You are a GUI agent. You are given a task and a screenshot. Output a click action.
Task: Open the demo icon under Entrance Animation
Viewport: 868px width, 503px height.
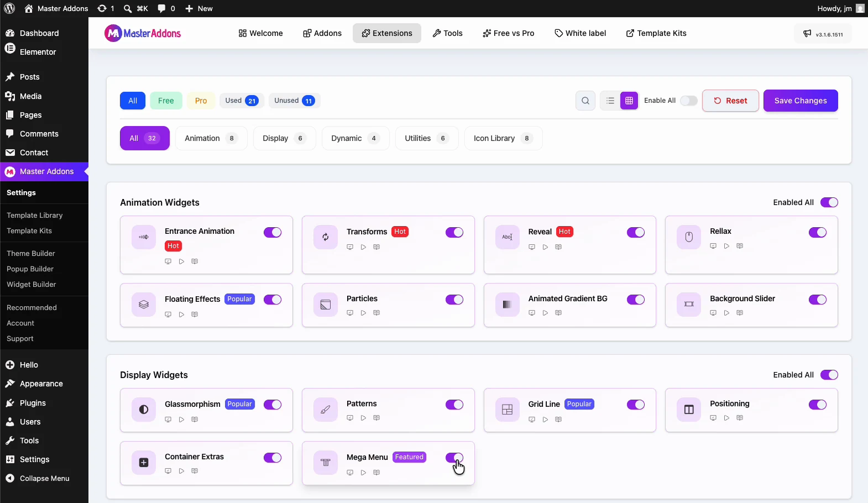tap(168, 261)
